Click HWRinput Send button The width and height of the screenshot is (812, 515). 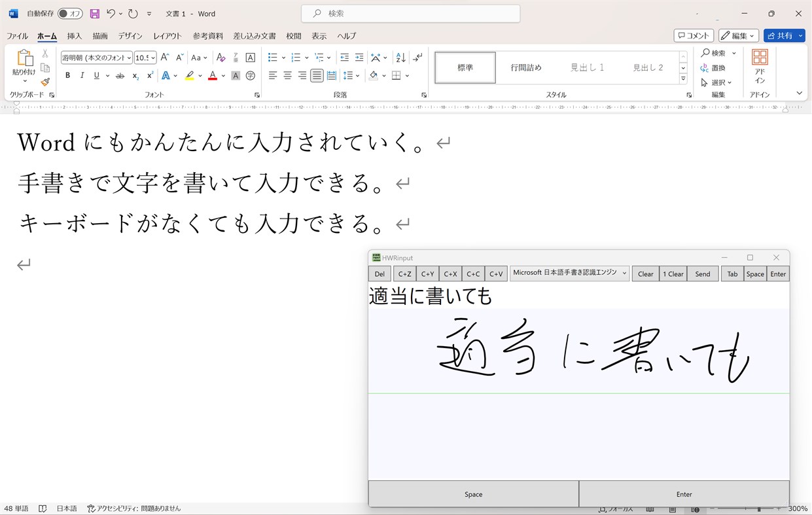pos(703,274)
